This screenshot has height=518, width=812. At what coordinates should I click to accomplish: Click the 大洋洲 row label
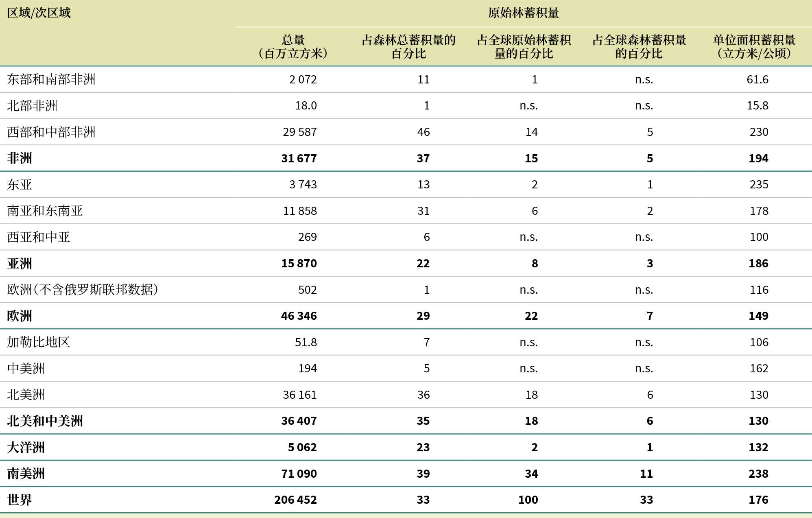[x=26, y=447]
